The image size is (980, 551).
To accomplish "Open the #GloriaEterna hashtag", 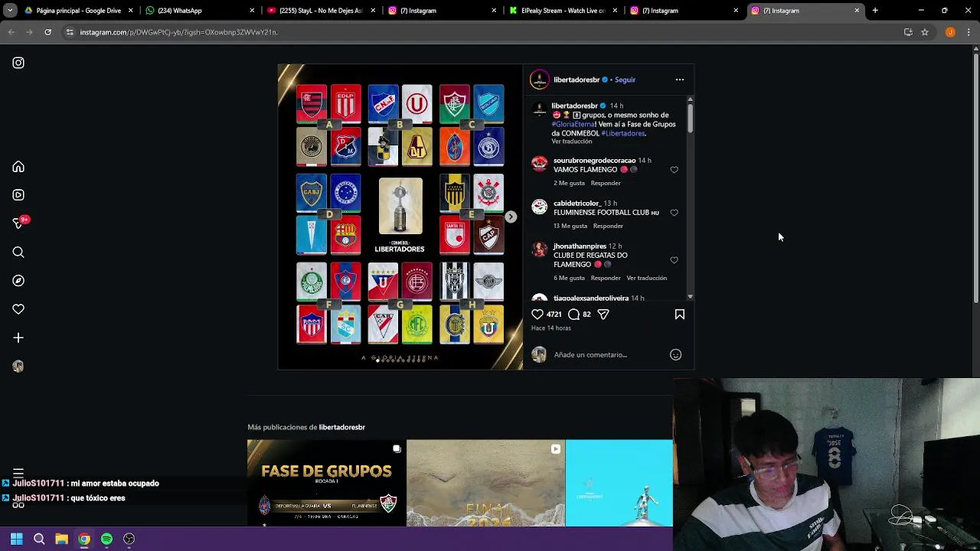I will [x=573, y=124].
